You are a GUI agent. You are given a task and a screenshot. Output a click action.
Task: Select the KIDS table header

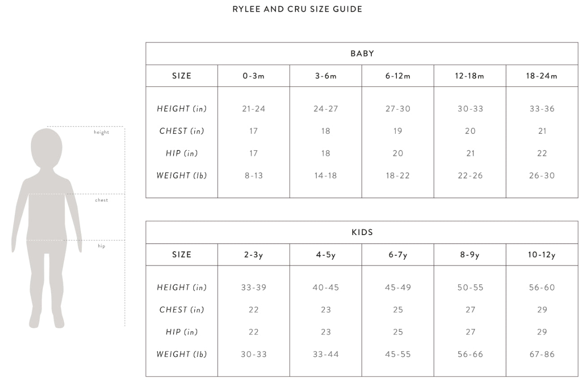tap(362, 232)
